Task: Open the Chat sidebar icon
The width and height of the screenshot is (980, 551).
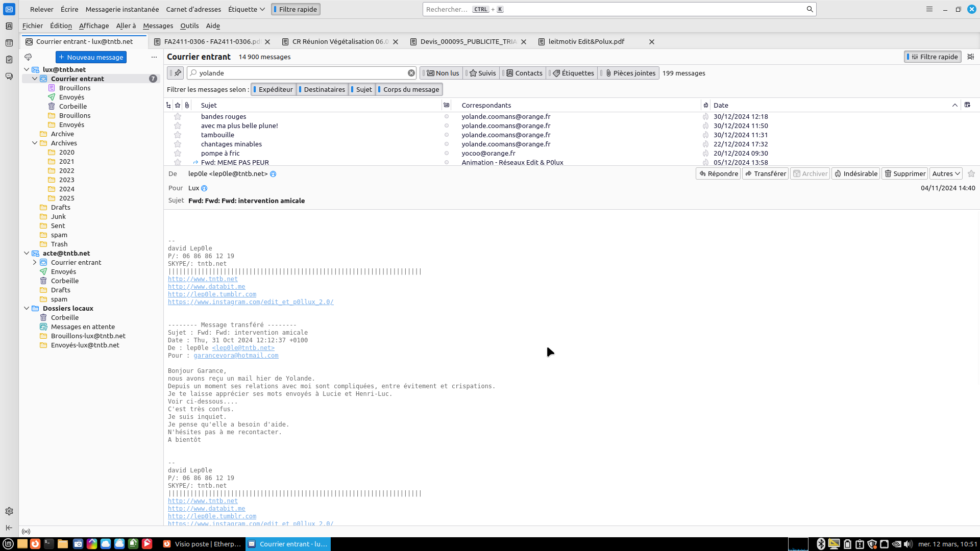Action: pos(9,77)
